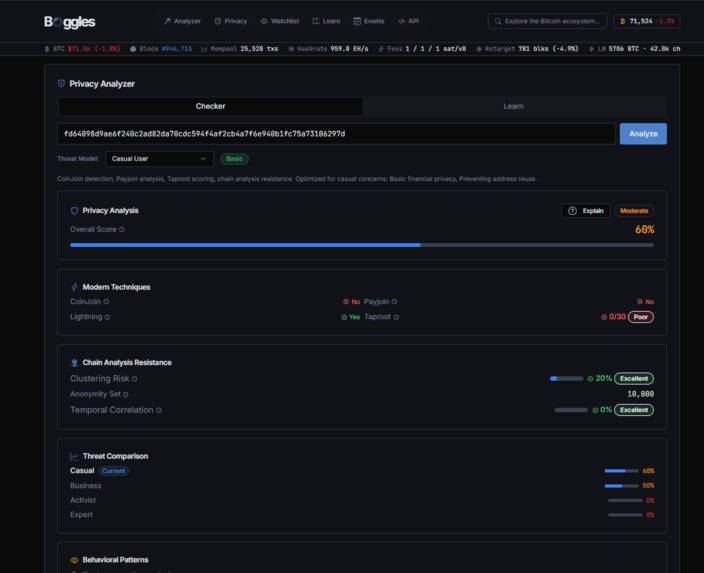704x573 pixels.
Task: Click the transaction ID input field
Action: (x=336, y=134)
